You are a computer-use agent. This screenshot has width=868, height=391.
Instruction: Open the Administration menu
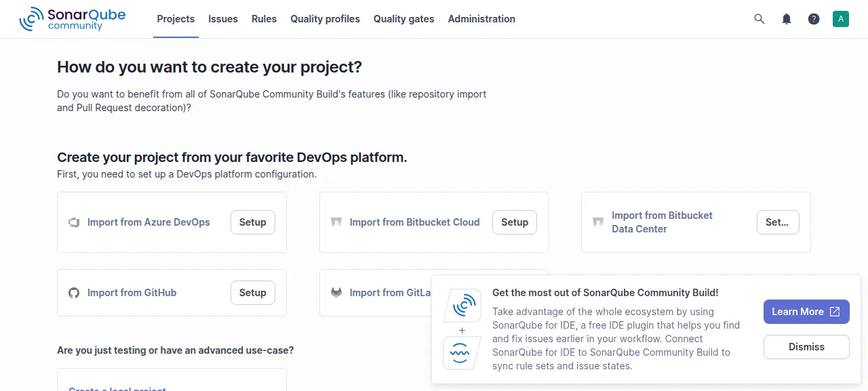point(481,19)
